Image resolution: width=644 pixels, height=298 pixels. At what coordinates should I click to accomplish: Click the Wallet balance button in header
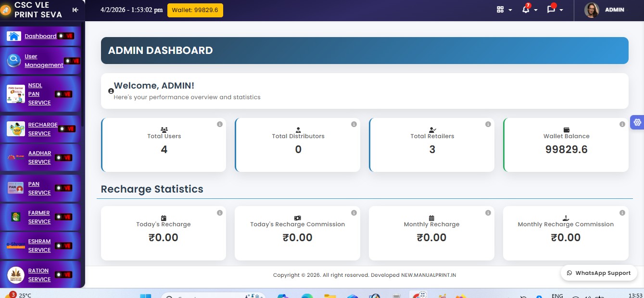coord(195,10)
